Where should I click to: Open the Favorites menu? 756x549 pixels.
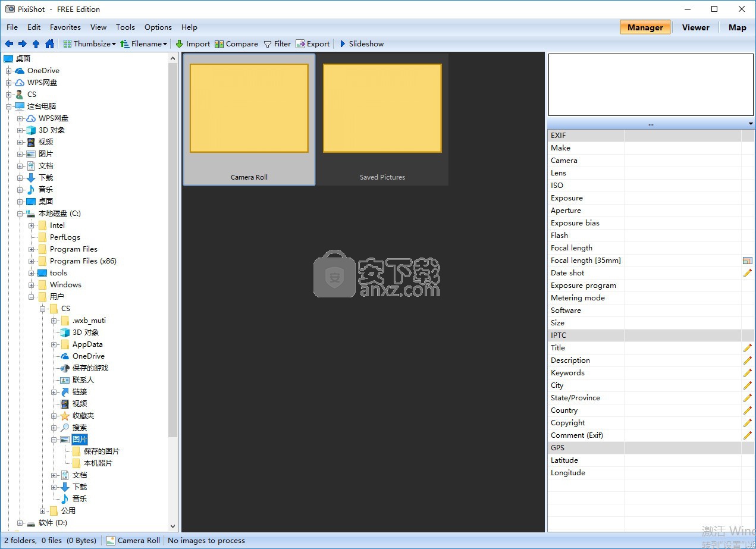point(65,27)
